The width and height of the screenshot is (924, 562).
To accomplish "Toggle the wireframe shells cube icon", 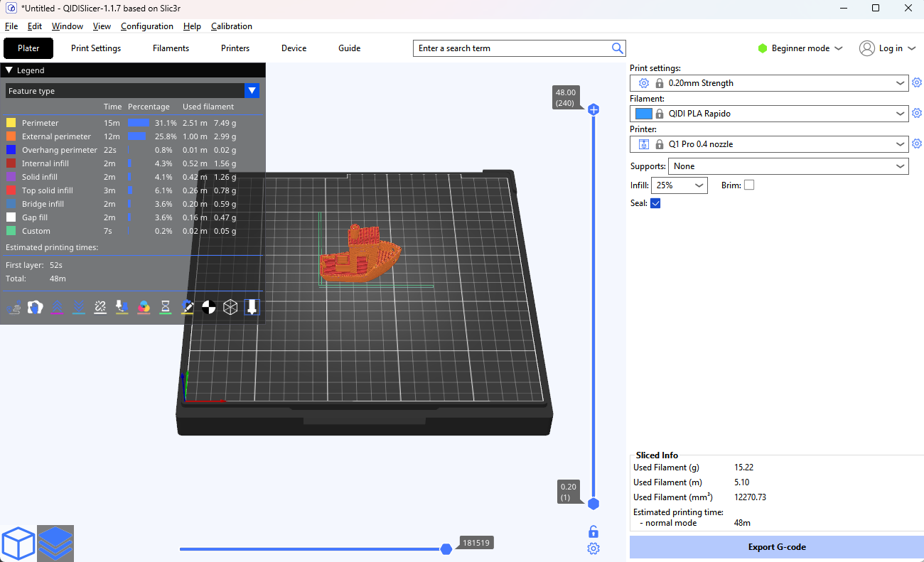I will (230, 307).
